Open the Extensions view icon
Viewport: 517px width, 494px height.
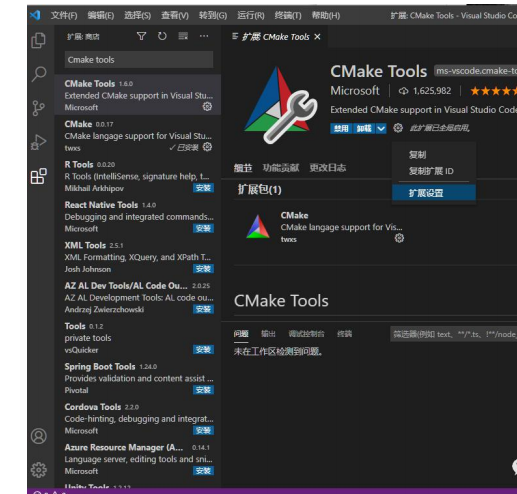pyautogui.click(x=39, y=176)
